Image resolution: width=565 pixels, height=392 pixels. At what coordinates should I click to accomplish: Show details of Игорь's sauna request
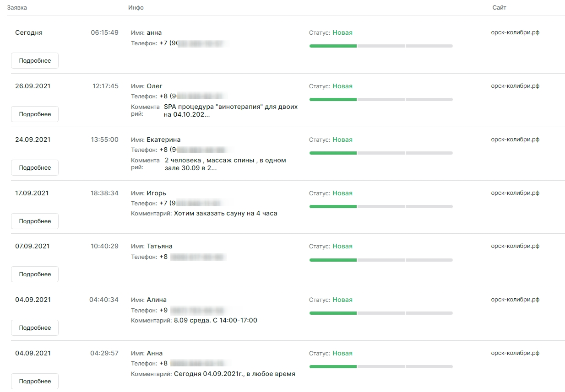click(x=35, y=221)
